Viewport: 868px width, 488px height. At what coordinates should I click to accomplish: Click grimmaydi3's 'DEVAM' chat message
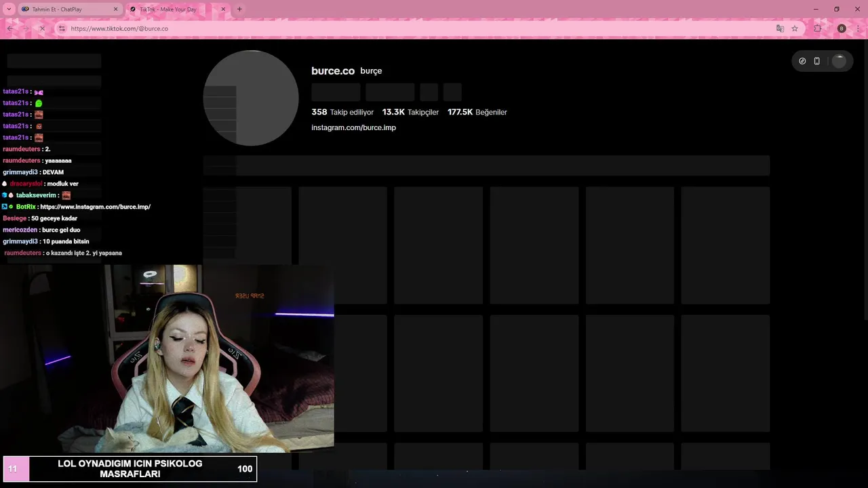(53, 172)
